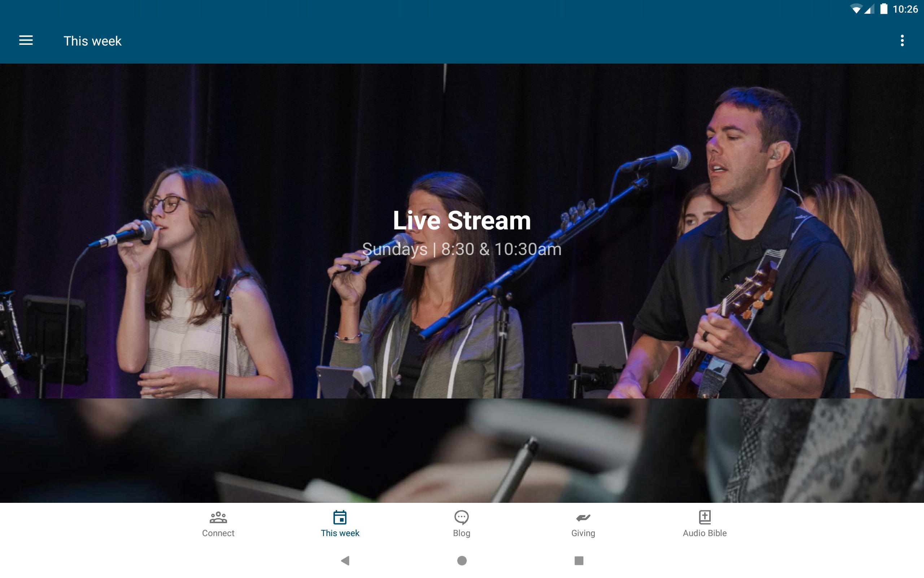This screenshot has width=924, height=578.
Task: Click the 10:26 clock in status bar
Action: (905, 9)
